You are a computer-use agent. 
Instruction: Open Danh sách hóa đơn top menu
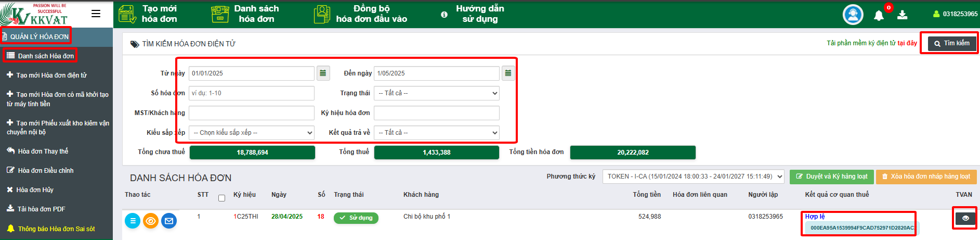(x=245, y=14)
